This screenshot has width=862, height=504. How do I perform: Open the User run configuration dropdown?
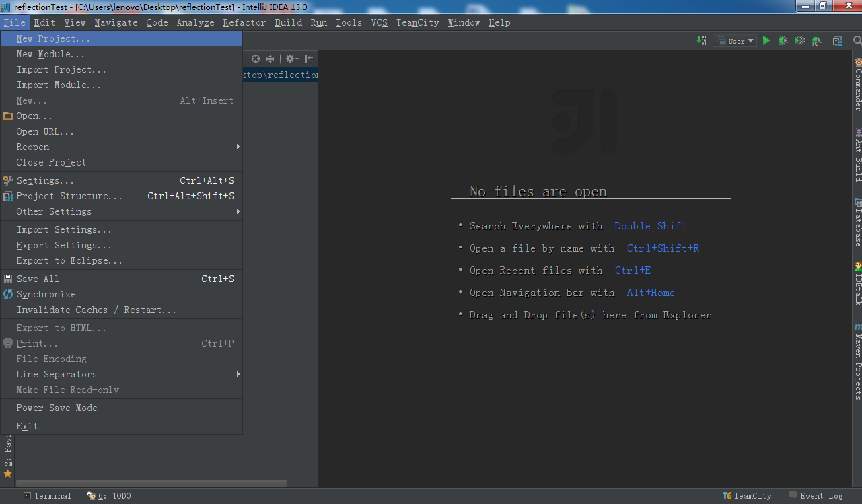click(x=735, y=41)
